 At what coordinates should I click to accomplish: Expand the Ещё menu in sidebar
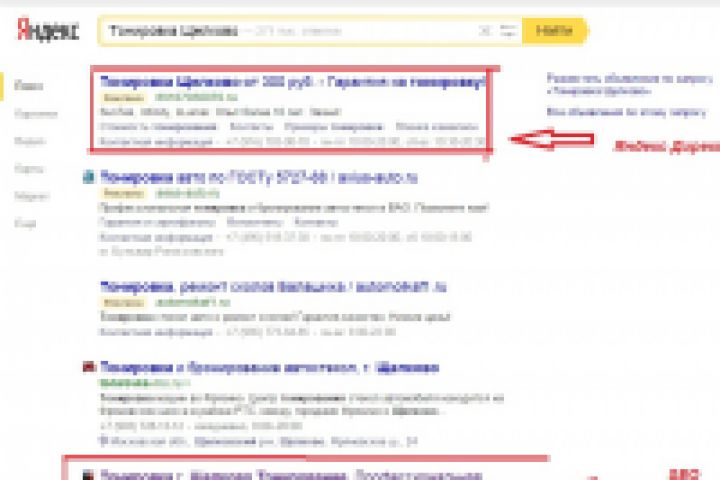[x=25, y=224]
